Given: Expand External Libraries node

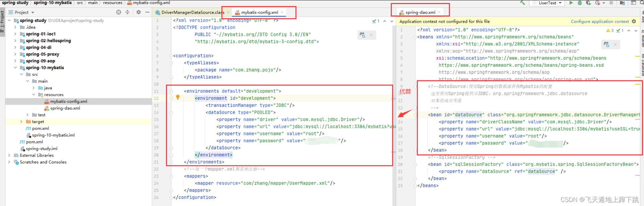Looking at the screenshot, I should (x=9, y=155).
